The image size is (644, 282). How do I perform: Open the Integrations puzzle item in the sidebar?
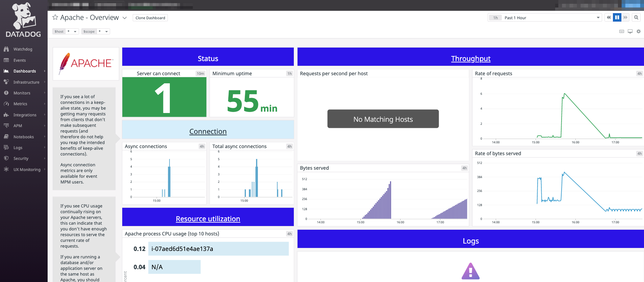pyautogui.click(x=25, y=115)
